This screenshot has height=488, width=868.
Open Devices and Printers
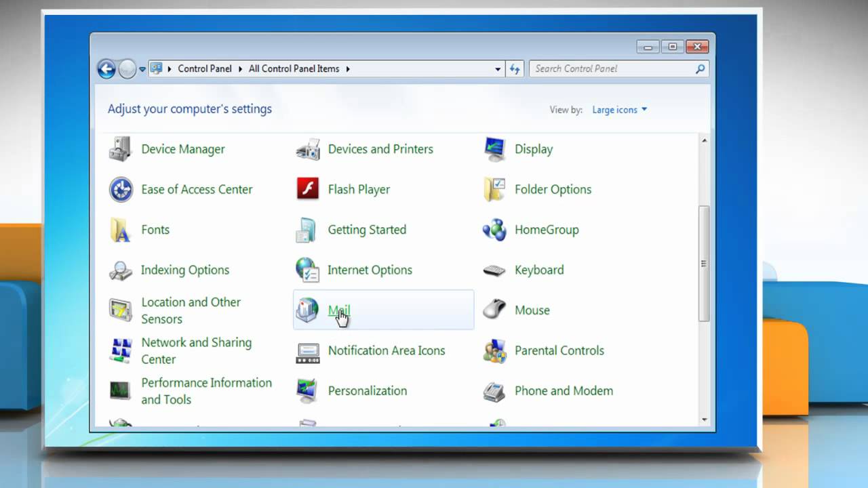click(380, 149)
